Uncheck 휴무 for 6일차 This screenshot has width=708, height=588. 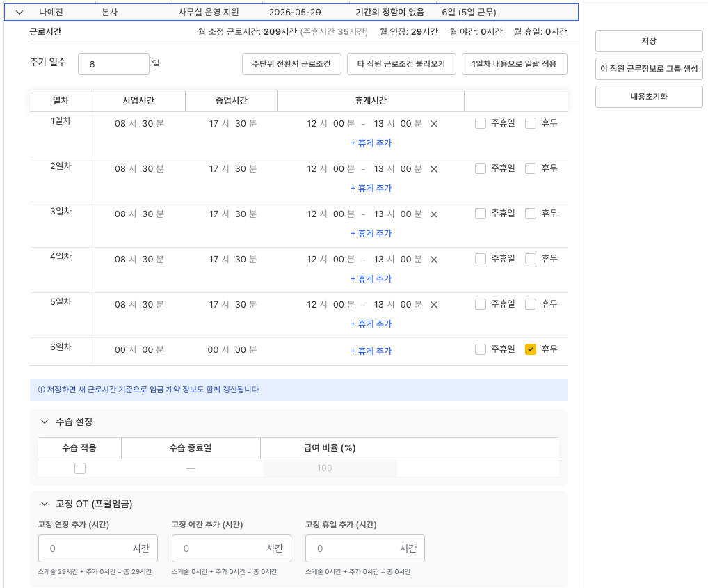coord(531,349)
